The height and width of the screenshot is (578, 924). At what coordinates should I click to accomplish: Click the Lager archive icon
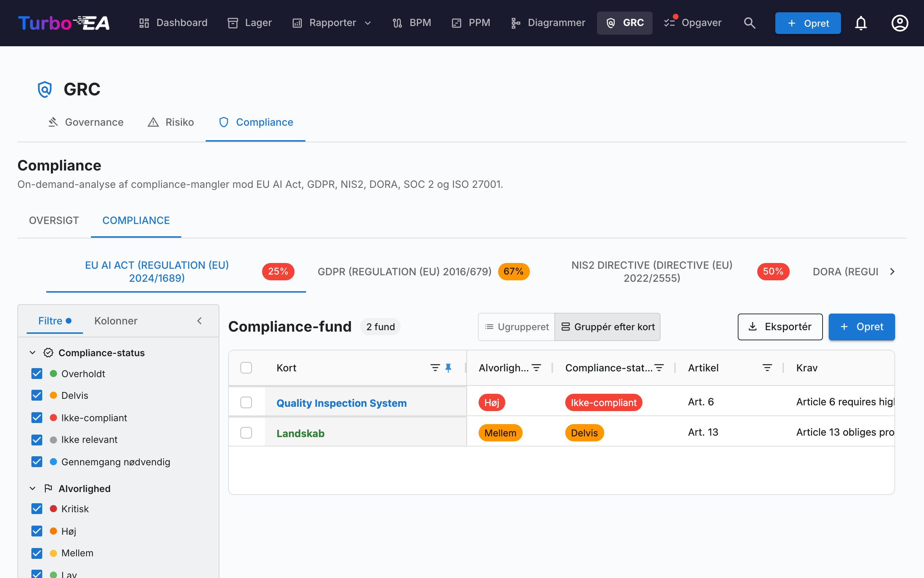pyautogui.click(x=233, y=23)
